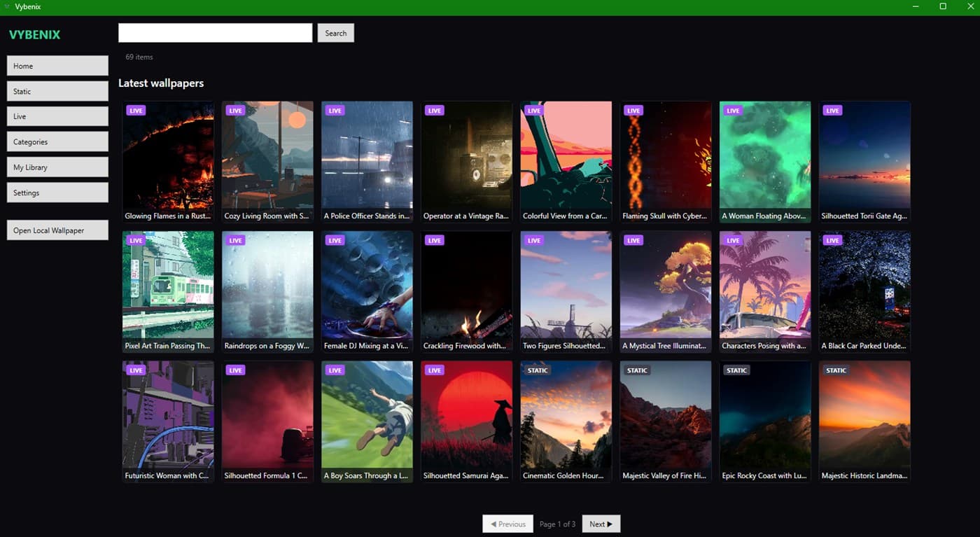Click 'A Woman Floating Abov...' caption text
This screenshot has height=537, width=980.
point(764,216)
